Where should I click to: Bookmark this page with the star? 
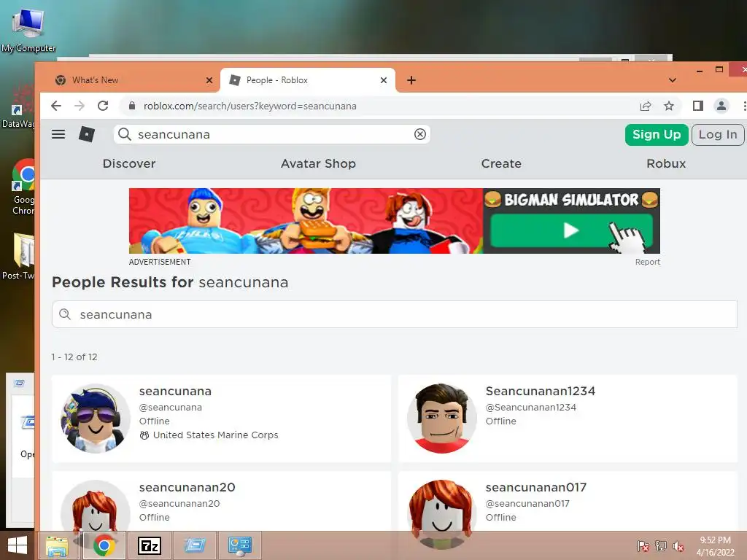click(669, 106)
